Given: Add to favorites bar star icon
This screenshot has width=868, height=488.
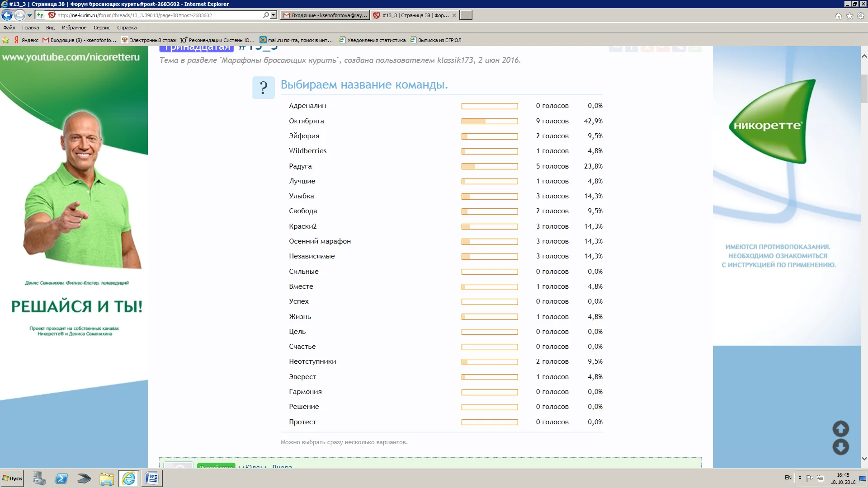Looking at the screenshot, I should pos(5,40).
